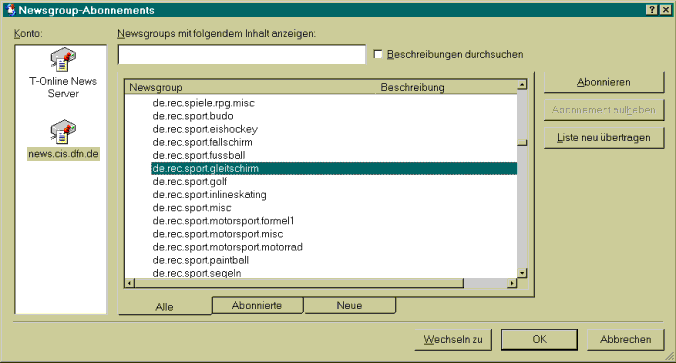Image resolution: width=676 pixels, height=363 pixels.
Task: Sort by the Newsgroup column header
Action: pyautogui.click(x=252, y=87)
